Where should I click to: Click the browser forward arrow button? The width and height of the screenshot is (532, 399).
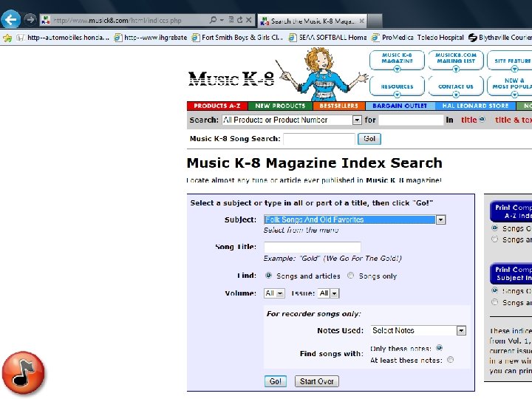(x=30, y=19)
